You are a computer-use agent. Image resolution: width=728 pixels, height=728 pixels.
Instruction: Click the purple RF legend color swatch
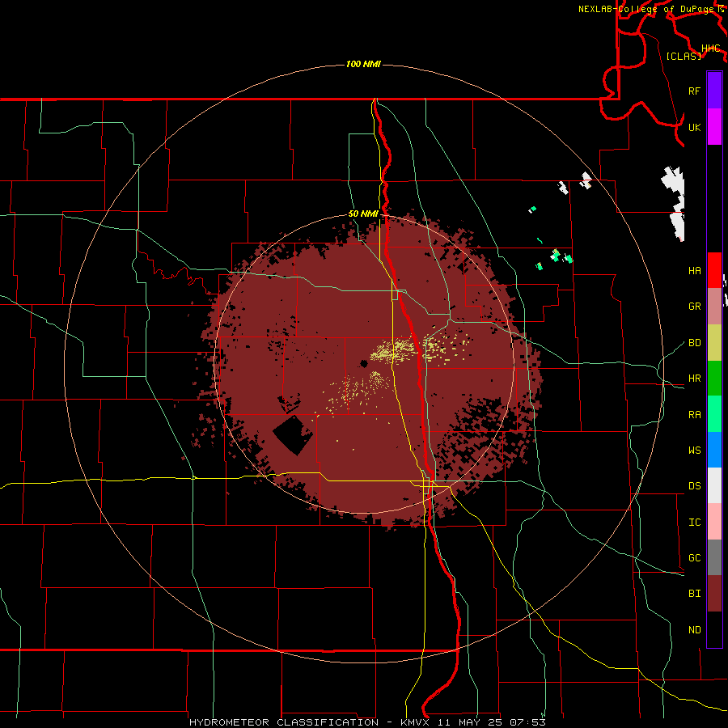pyautogui.click(x=714, y=91)
